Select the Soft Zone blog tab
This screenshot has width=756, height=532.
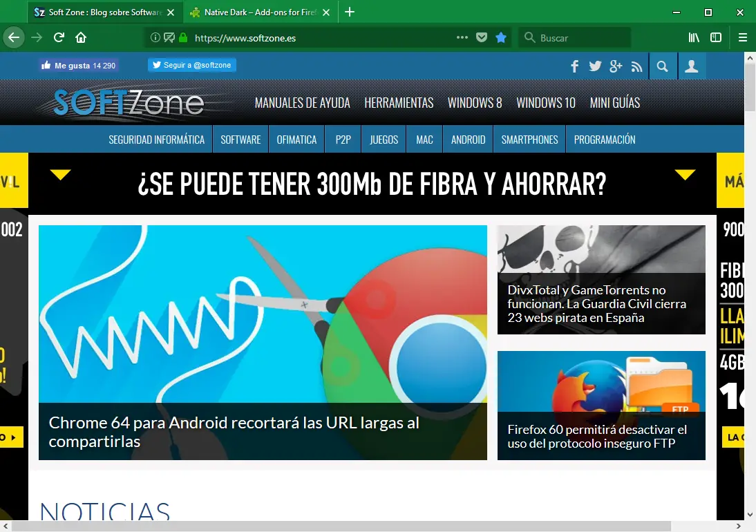[x=105, y=12]
